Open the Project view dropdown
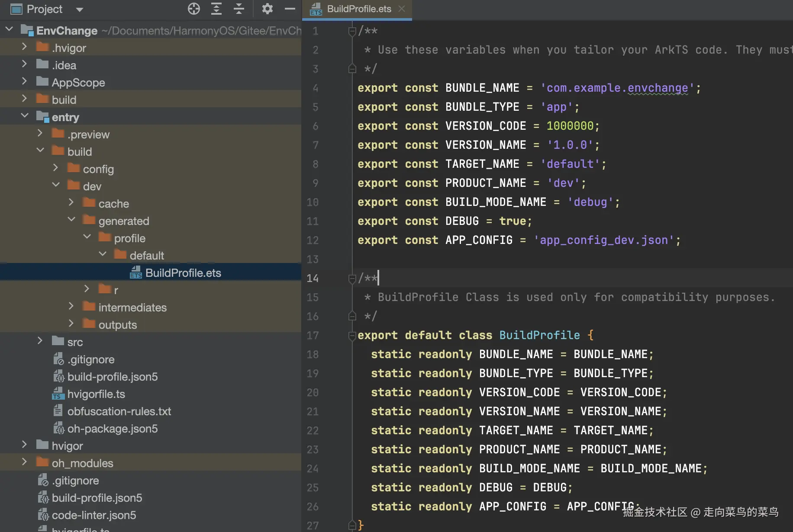The height and width of the screenshot is (532, 793). click(x=79, y=9)
